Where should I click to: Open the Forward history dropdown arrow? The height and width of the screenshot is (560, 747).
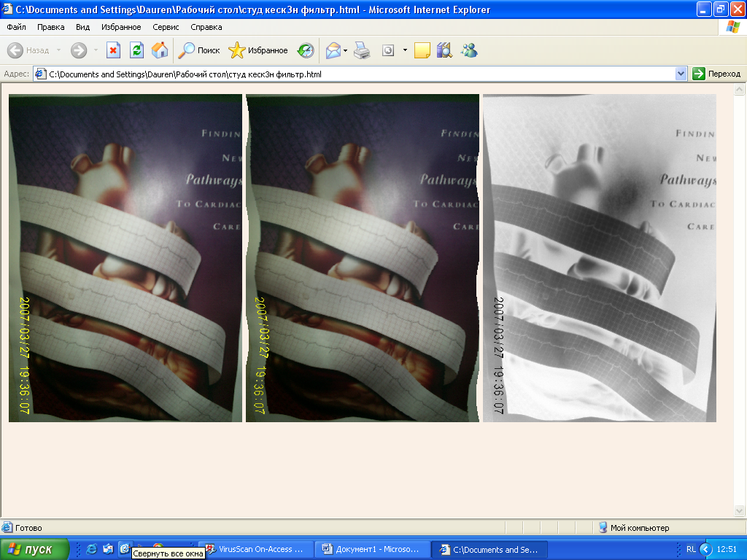click(96, 50)
